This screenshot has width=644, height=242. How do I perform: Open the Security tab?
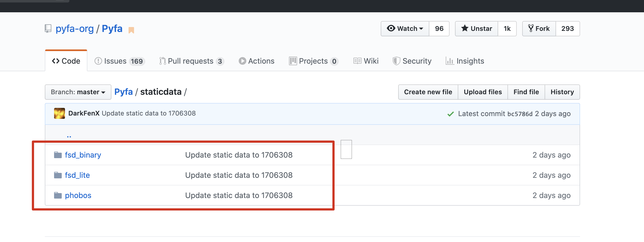412,61
